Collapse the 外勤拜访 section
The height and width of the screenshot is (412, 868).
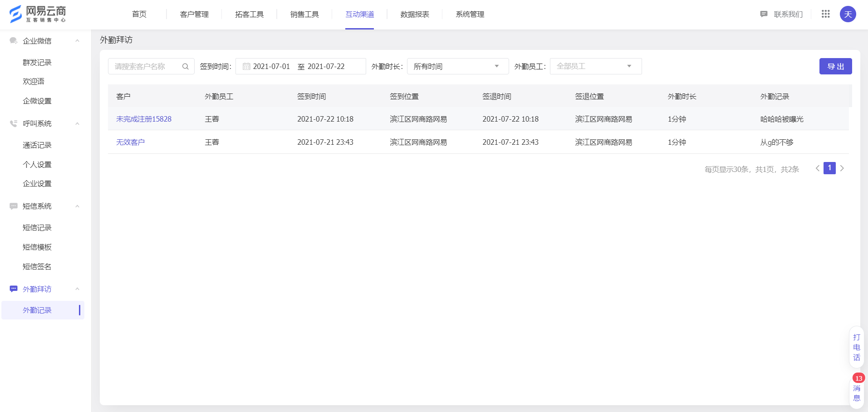(x=78, y=289)
